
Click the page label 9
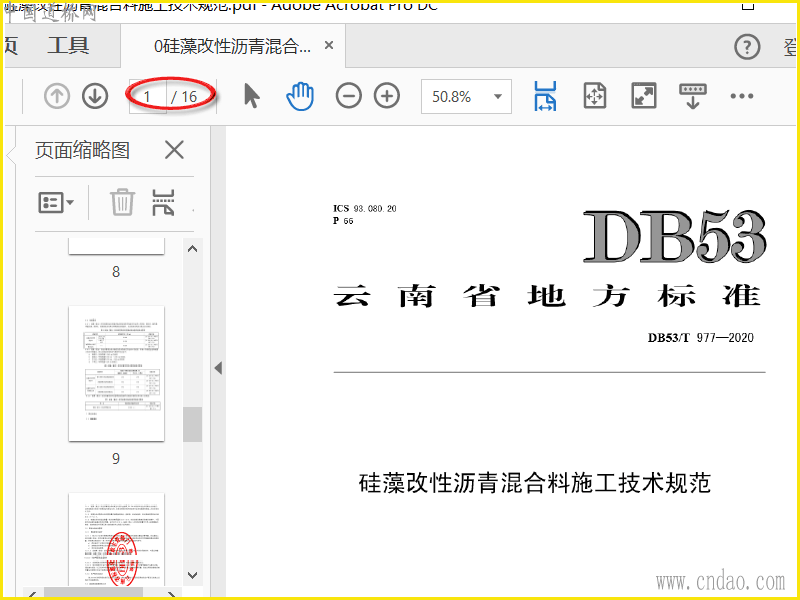116,459
